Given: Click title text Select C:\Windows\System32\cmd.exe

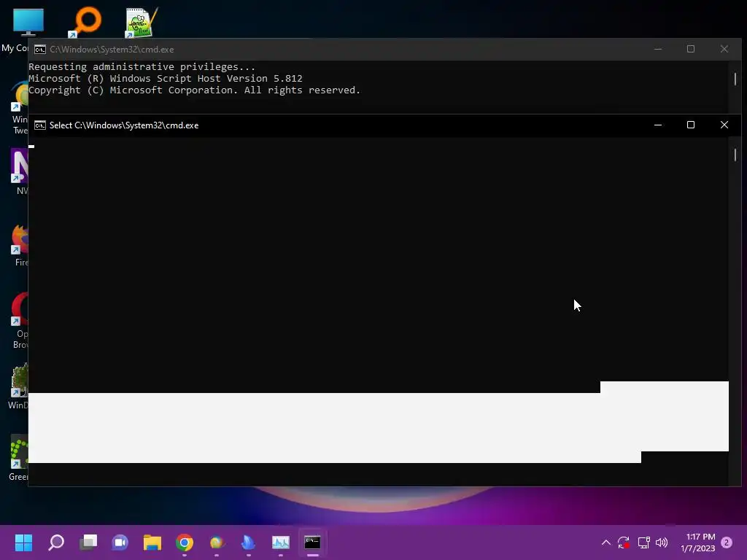Looking at the screenshot, I should (x=124, y=125).
